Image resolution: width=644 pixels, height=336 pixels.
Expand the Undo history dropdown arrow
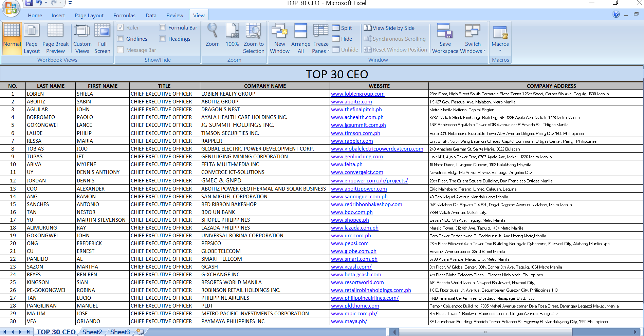click(45, 3)
